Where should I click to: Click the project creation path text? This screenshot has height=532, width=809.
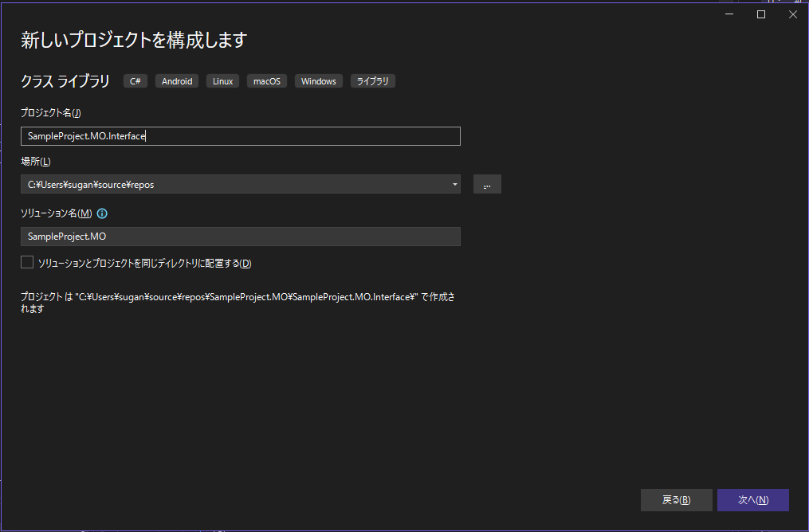pos(238,303)
